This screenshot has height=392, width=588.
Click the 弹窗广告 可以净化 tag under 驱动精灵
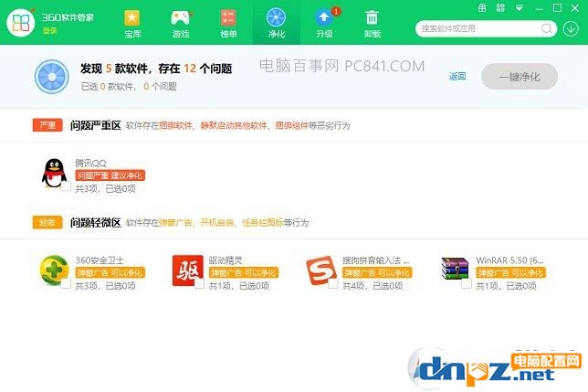coord(244,272)
